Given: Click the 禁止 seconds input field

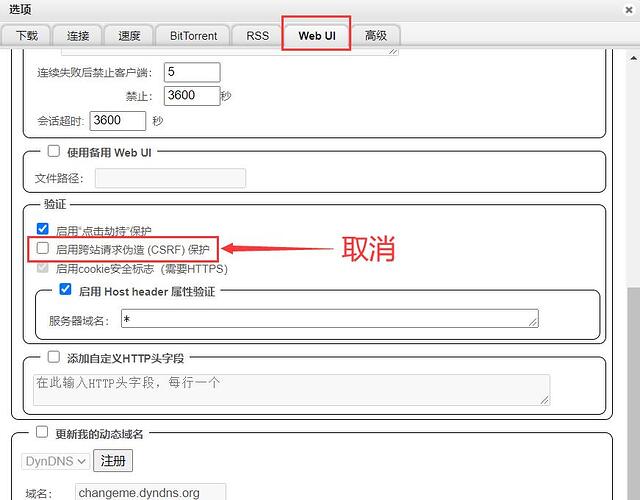Looking at the screenshot, I should click(192, 96).
